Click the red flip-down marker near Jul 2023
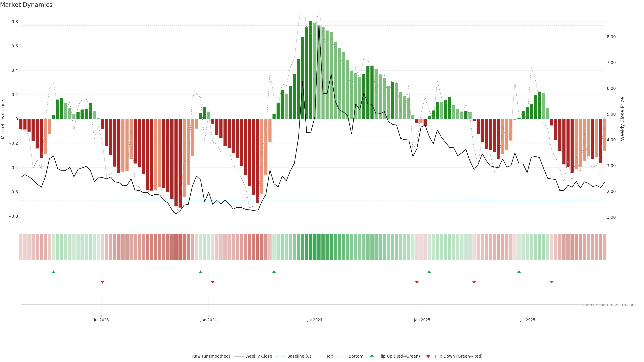Screen dimensions: 644x362 [x=102, y=282]
